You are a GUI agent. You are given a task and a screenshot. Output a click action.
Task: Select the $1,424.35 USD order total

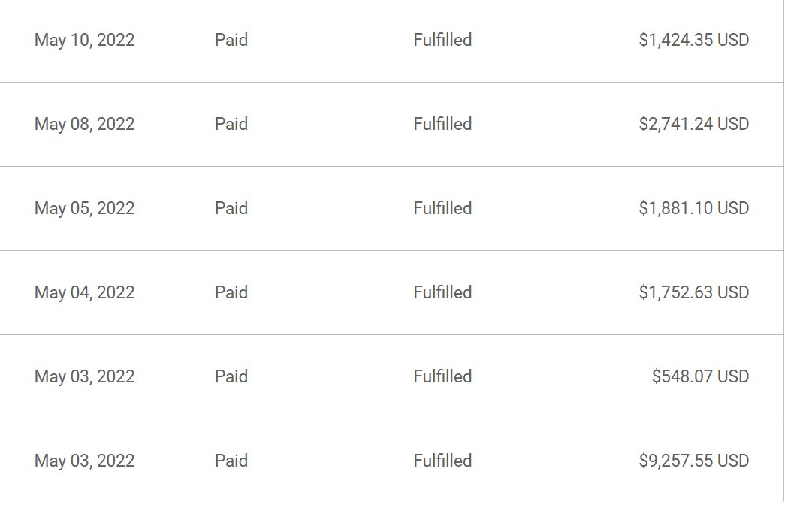coord(693,40)
